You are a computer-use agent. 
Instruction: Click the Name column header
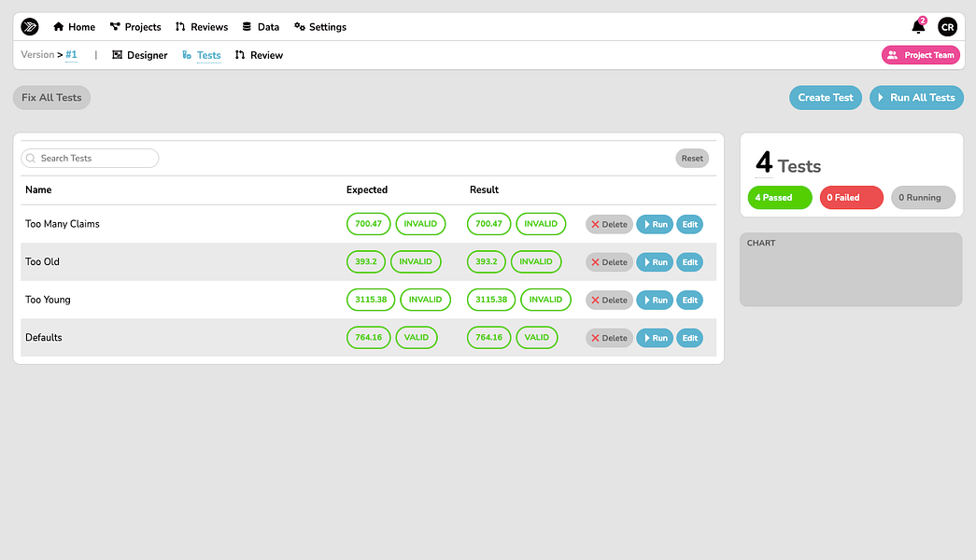(38, 189)
